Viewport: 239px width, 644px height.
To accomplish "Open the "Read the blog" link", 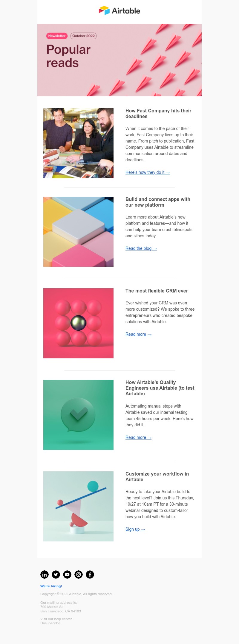I will click(x=141, y=248).
